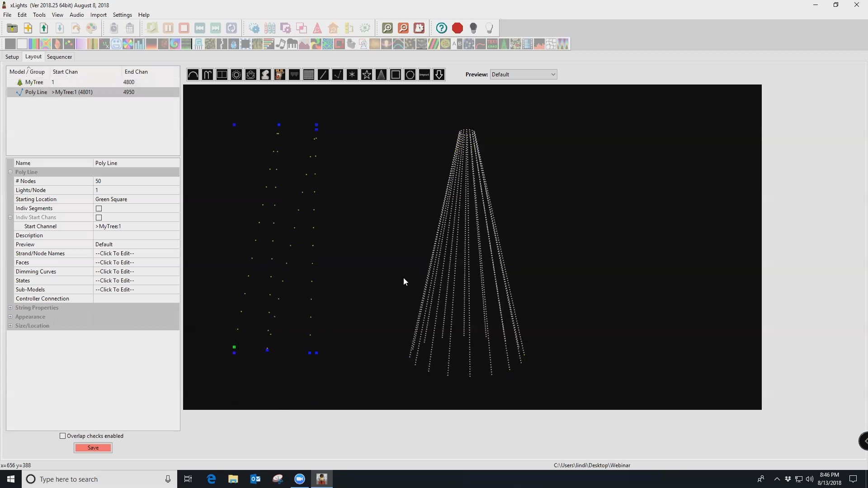
Task: Toggle the Indiv Start Chans checkbox
Action: 99,217
